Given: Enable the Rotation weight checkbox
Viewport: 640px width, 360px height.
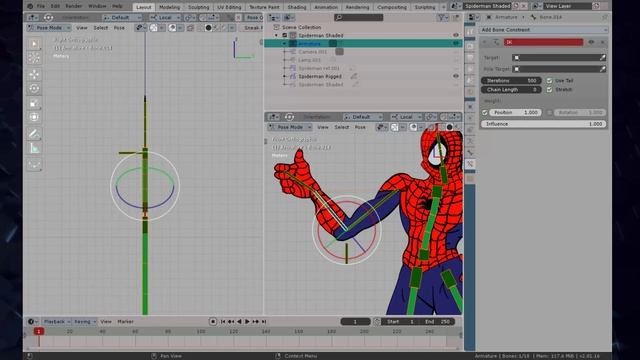Looking at the screenshot, I should (549, 112).
